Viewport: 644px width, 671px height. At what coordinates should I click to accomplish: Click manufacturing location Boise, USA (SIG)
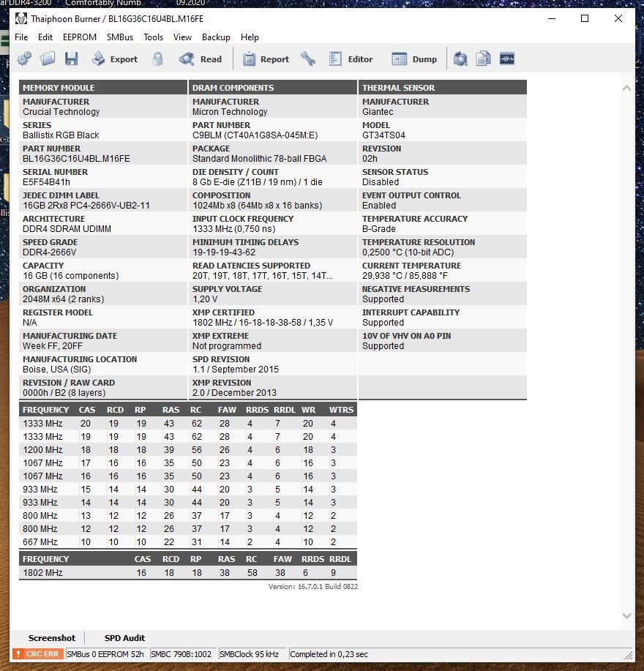pyautogui.click(x=57, y=370)
